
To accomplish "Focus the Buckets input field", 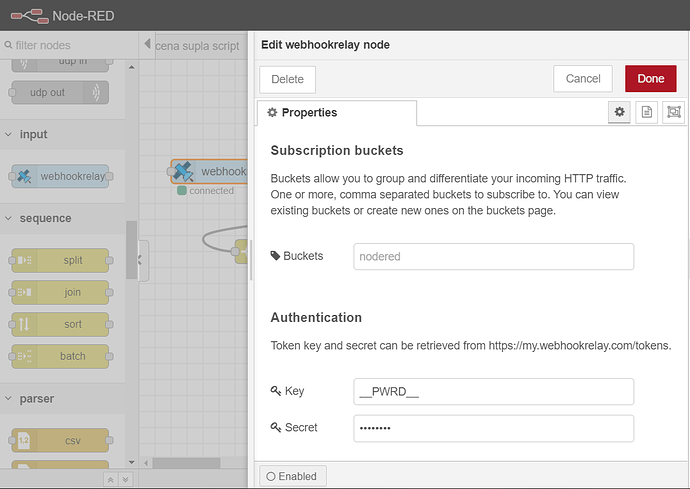I will coord(494,257).
